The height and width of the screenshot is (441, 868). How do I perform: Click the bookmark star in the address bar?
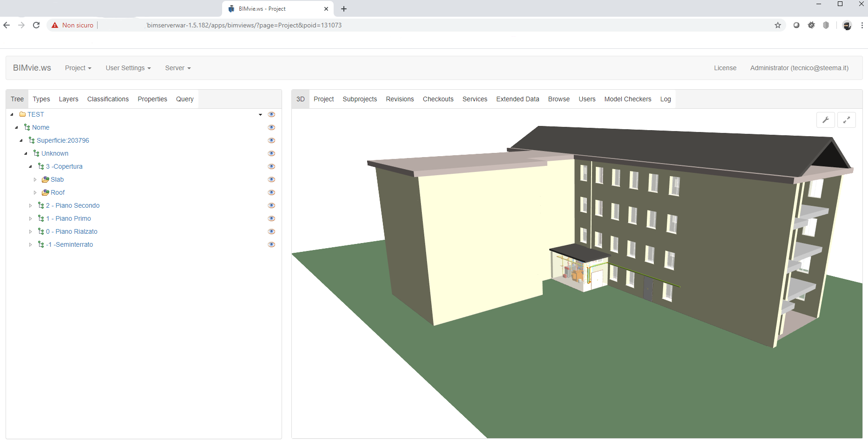coord(778,25)
